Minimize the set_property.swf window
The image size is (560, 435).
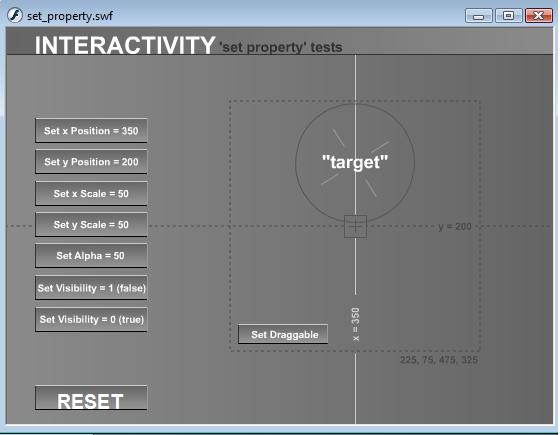(479, 16)
